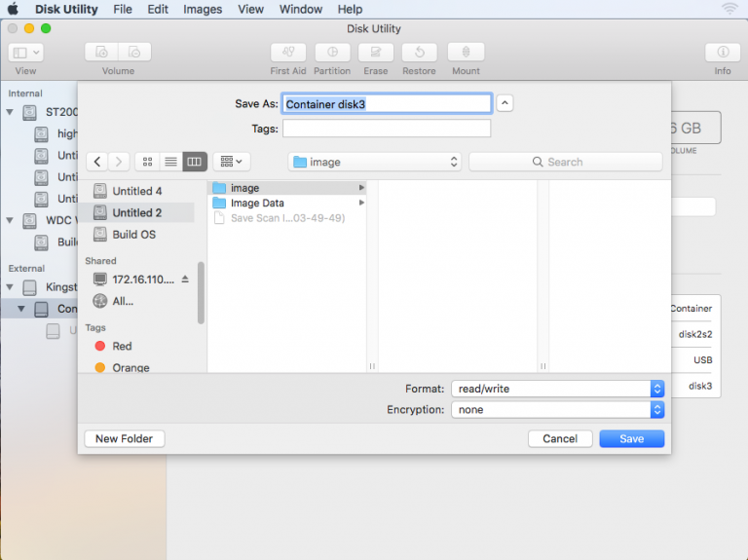Click the Restore toolbar icon

[x=420, y=52]
